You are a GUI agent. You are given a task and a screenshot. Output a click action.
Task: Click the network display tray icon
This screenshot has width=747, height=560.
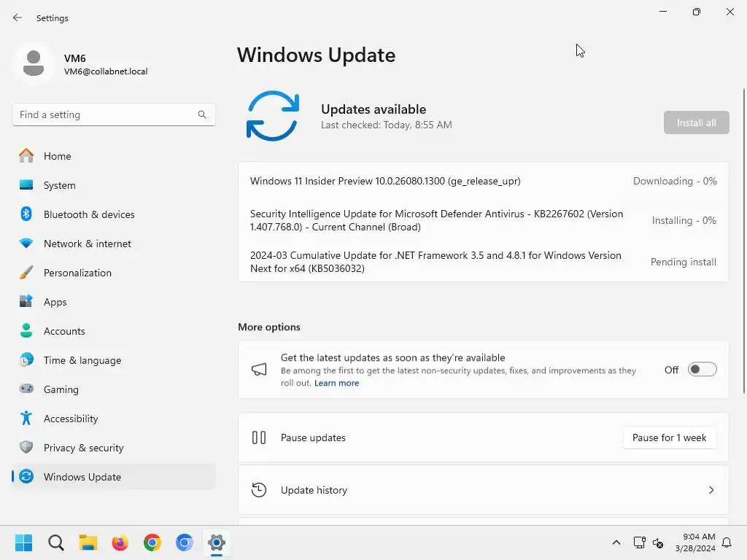(639, 542)
